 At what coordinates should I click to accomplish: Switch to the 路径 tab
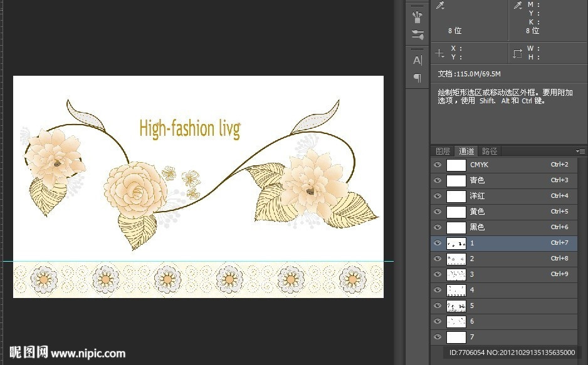coord(490,151)
